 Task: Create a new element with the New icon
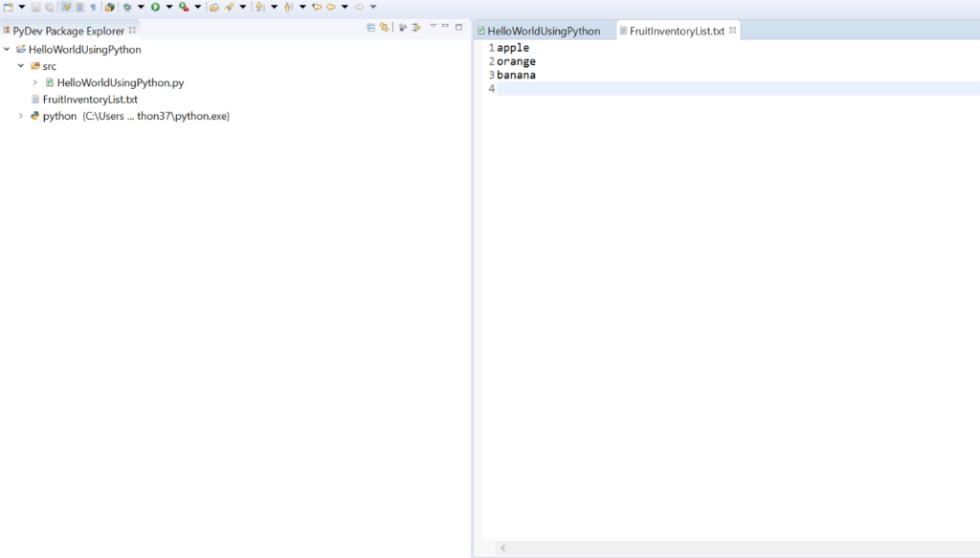click(8, 6)
